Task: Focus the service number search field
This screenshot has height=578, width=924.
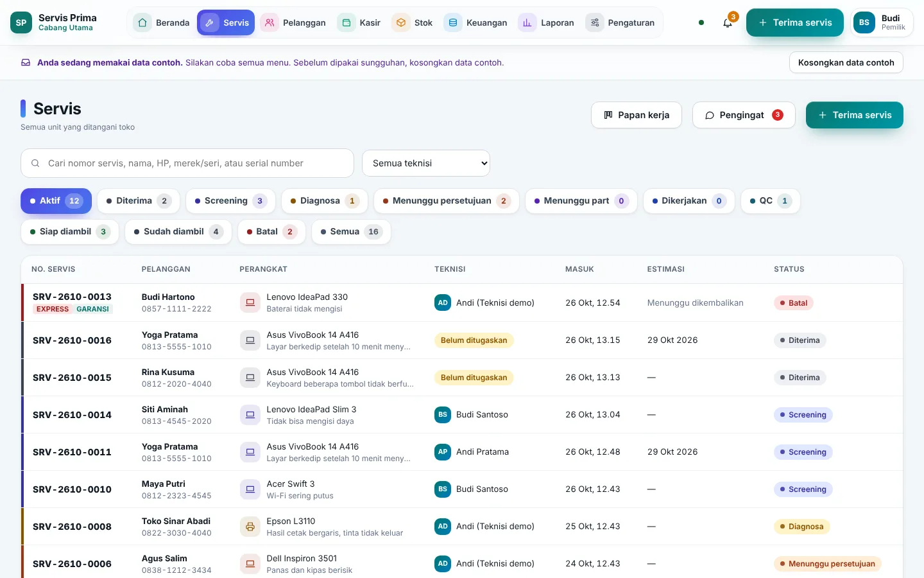Action: (187, 163)
